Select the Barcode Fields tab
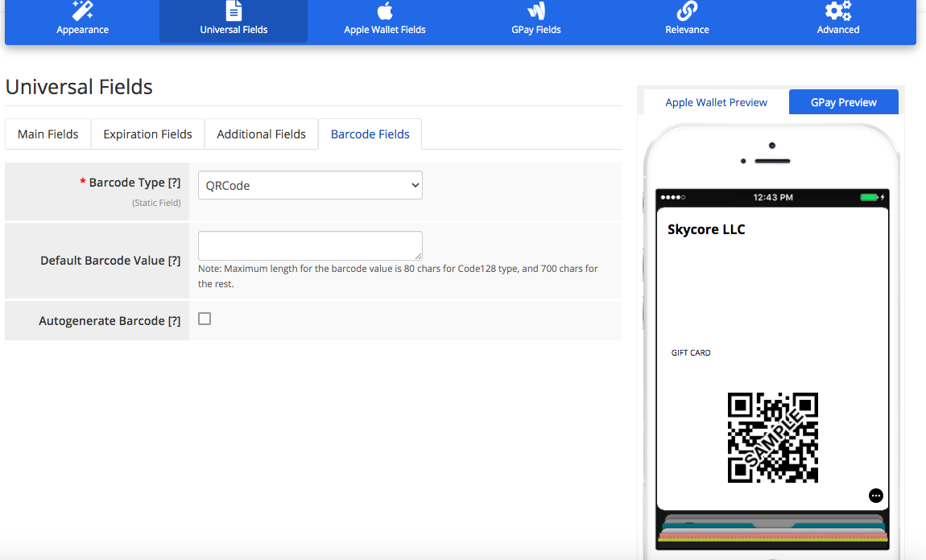The width and height of the screenshot is (926, 560). (x=370, y=134)
